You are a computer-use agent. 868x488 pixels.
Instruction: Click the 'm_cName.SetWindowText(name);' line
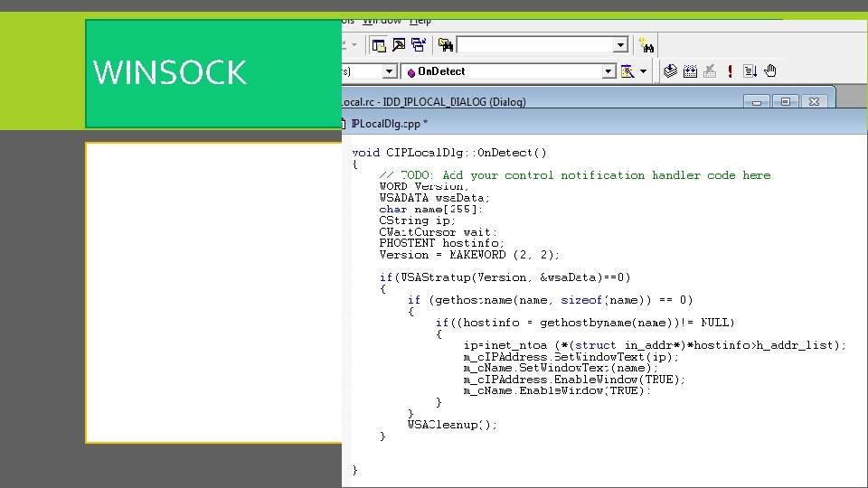[x=561, y=368]
